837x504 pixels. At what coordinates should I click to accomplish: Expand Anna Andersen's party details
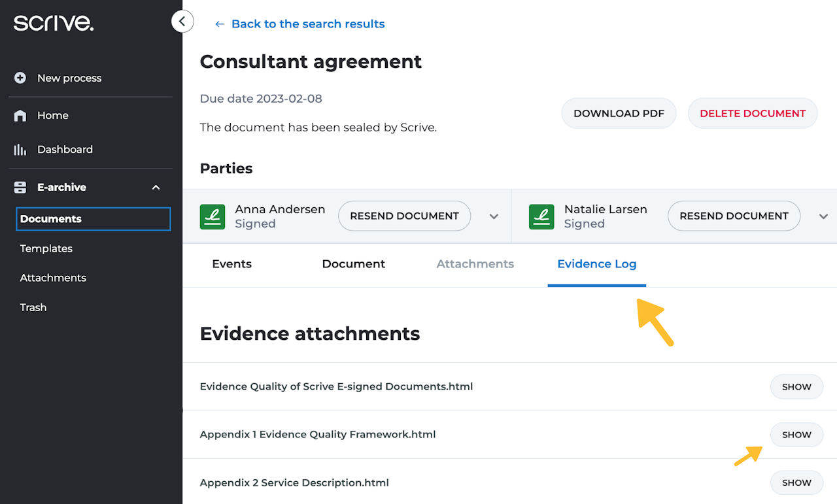(494, 216)
